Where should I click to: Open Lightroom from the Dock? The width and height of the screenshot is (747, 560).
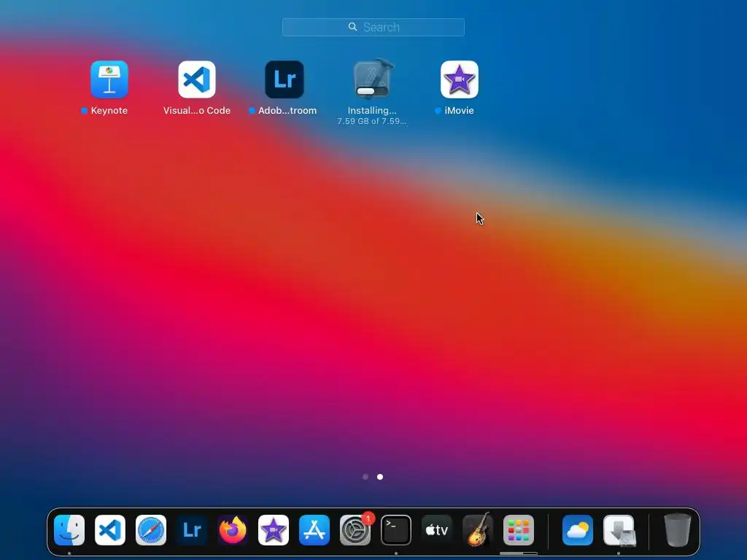coord(192,530)
